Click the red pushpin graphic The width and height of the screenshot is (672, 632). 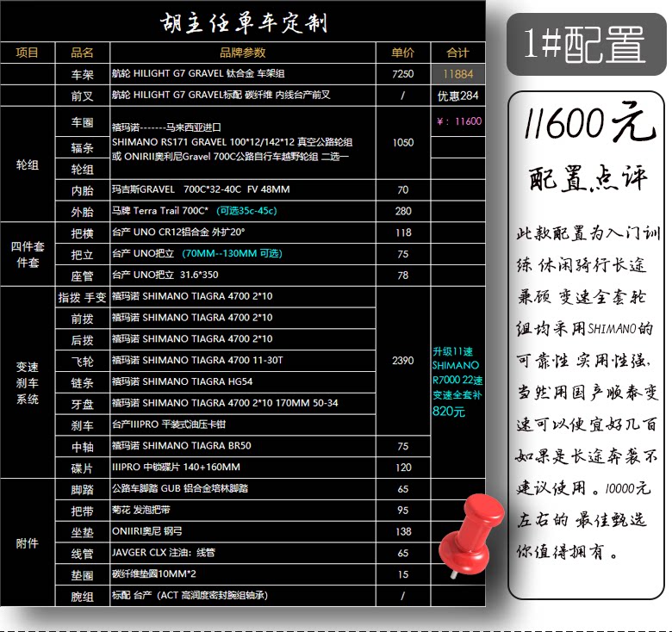pos(470,536)
